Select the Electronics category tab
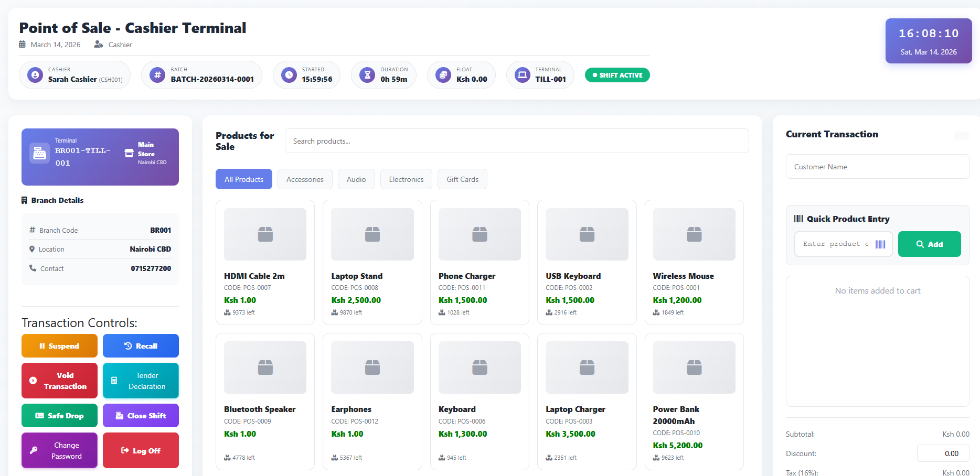This screenshot has height=476, width=980. tap(406, 179)
